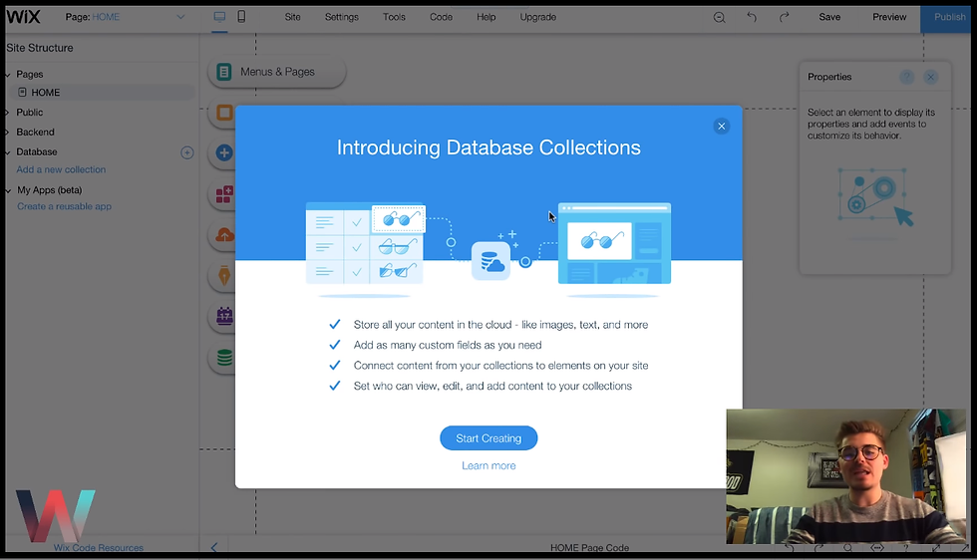This screenshot has width=977, height=560.
Task: Open the Learn more link
Action: coord(488,465)
